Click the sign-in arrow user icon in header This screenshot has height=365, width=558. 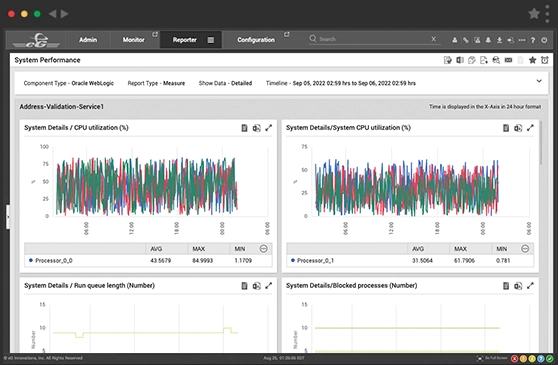tap(510, 40)
